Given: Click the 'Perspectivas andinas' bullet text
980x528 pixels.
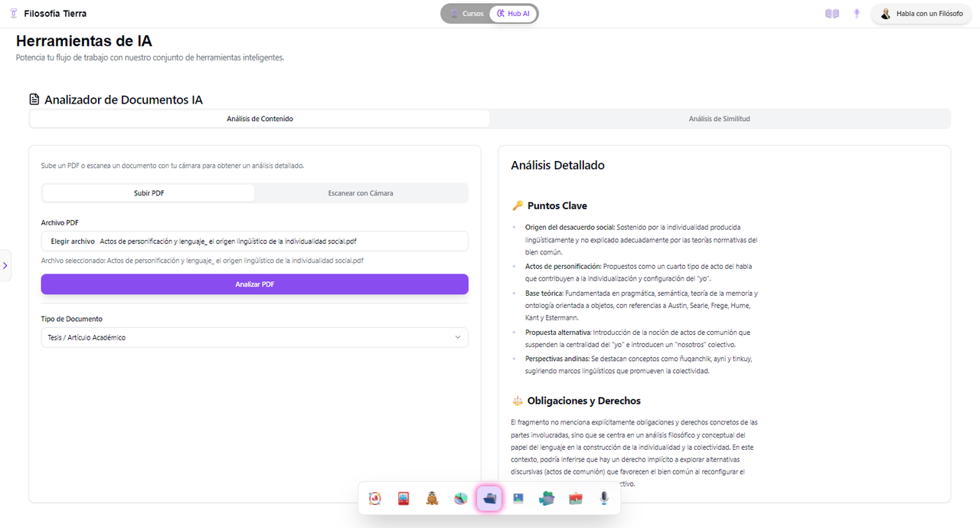Looking at the screenshot, I should [x=639, y=365].
